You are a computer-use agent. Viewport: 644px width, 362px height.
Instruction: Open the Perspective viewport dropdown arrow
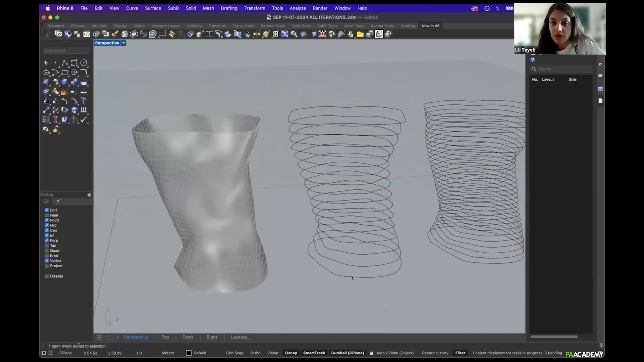(124, 43)
